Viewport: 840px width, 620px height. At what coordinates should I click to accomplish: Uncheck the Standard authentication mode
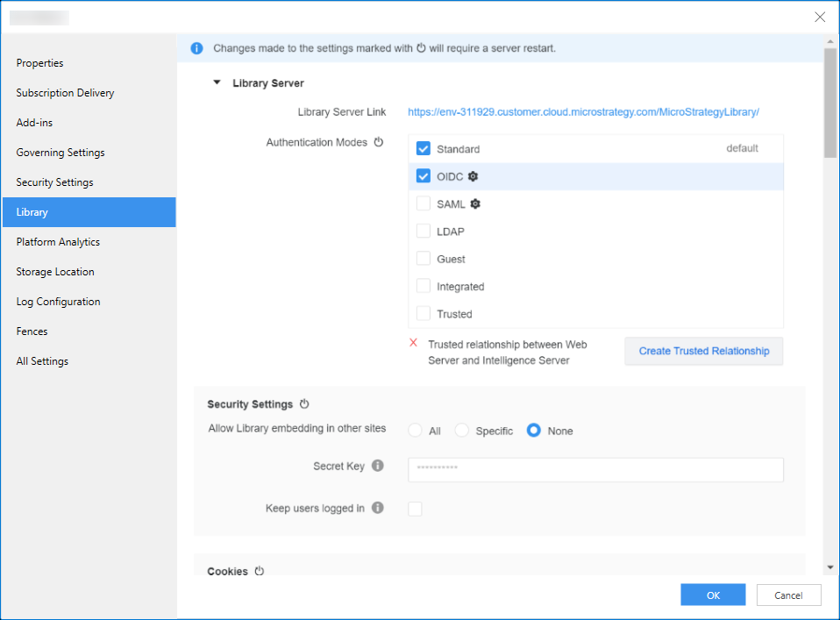coord(424,149)
